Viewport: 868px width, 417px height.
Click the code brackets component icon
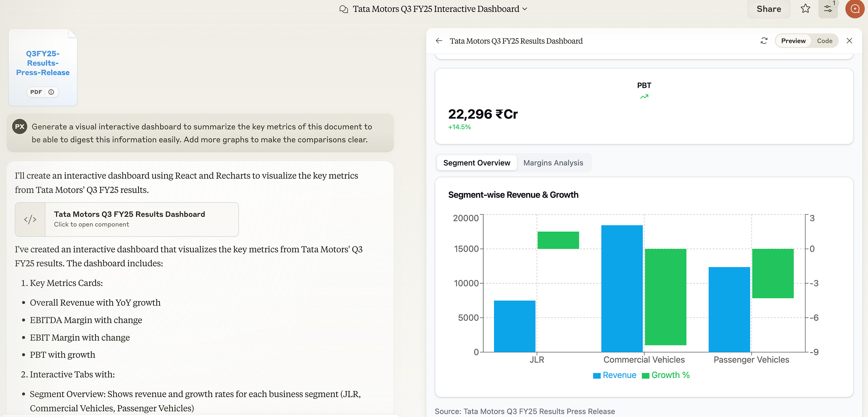click(30, 219)
